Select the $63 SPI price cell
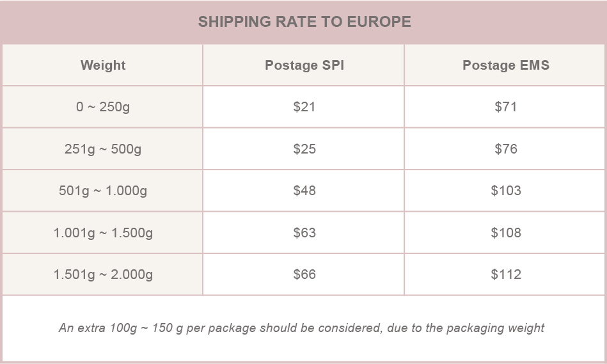The image size is (607, 364). (303, 232)
